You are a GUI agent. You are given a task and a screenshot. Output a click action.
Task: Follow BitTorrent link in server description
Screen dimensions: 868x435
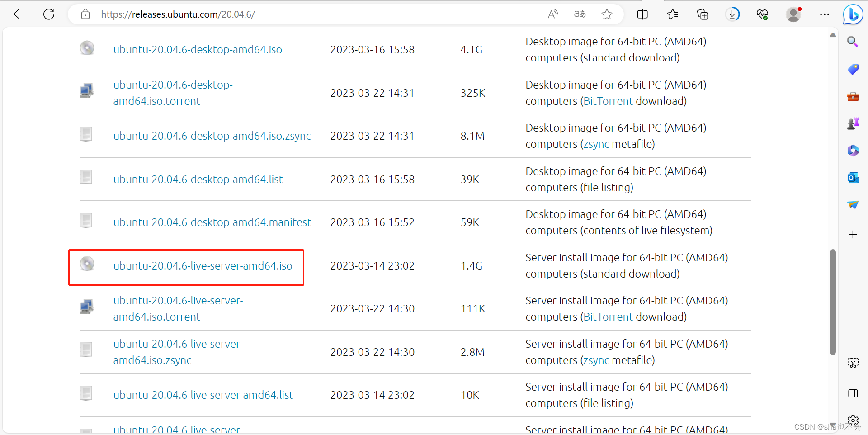tap(608, 317)
